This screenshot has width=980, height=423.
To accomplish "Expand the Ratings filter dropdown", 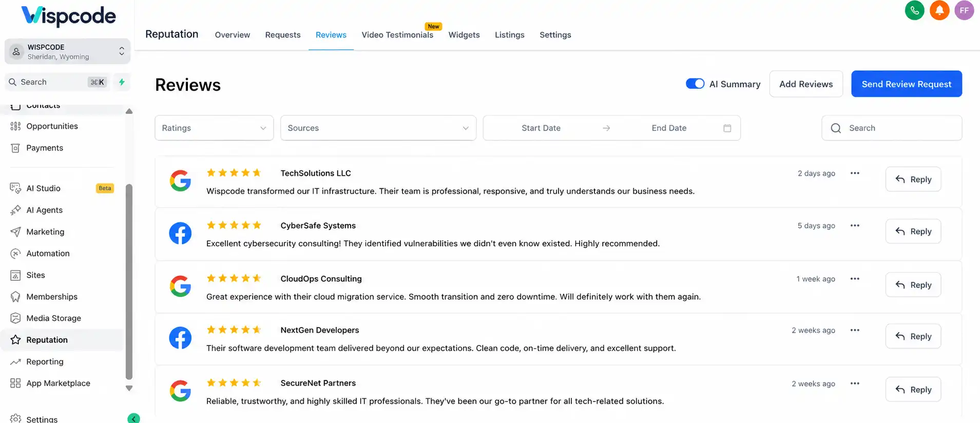I will pyautogui.click(x=214, y=128).
